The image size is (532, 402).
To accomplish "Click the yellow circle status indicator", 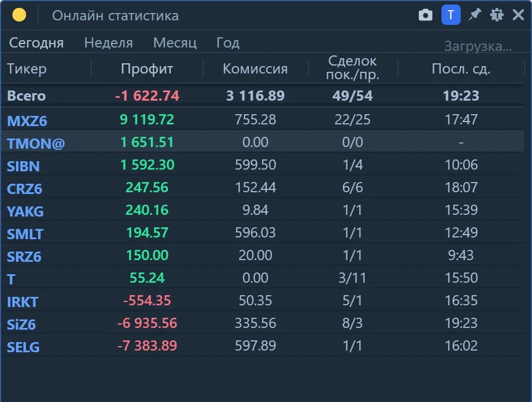I will click(19, 15).
